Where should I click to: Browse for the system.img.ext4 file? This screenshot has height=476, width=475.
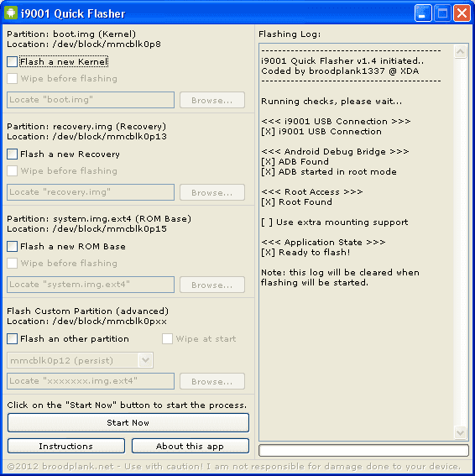(212, 285)
